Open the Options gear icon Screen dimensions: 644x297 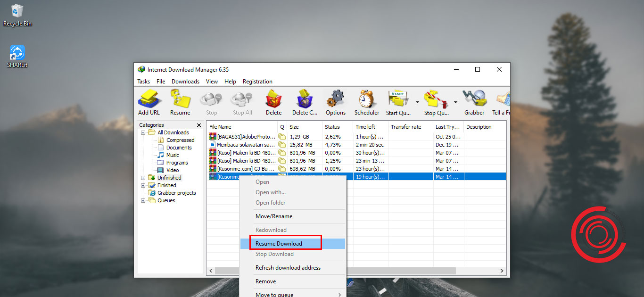[336, 102]
